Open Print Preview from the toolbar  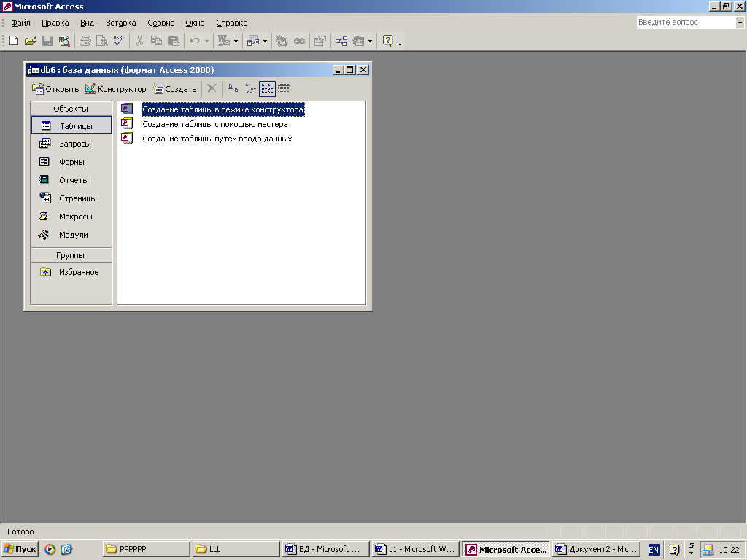[101, 41]
